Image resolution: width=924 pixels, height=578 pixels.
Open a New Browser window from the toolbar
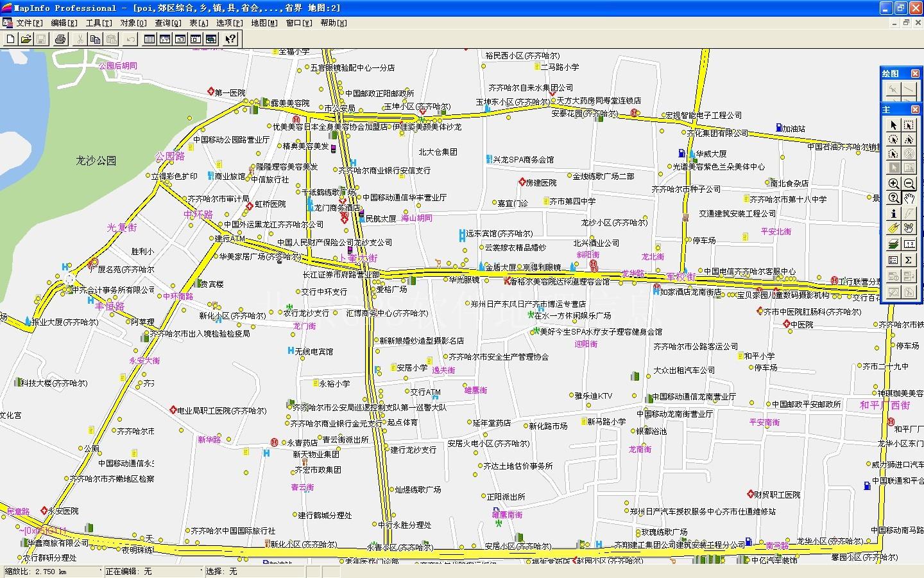pyautogui.click(x=148, y=39)
